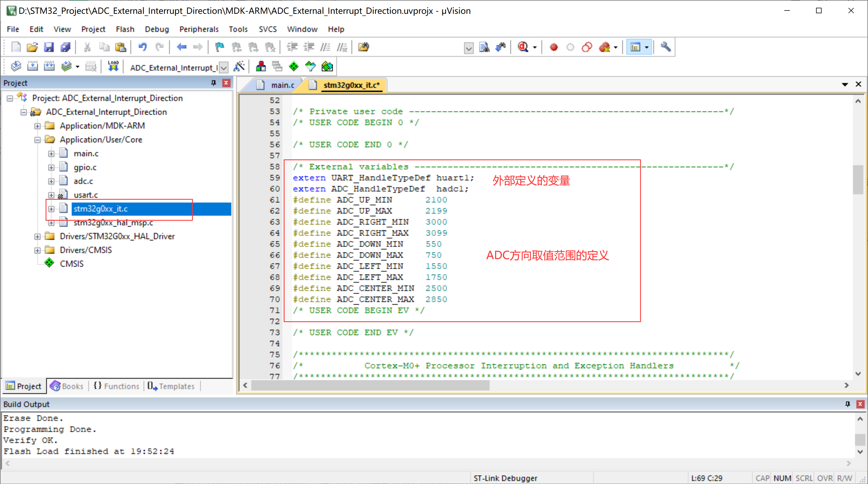
Task: Select the CMSIS component item
Action: (x=72, y=264)
